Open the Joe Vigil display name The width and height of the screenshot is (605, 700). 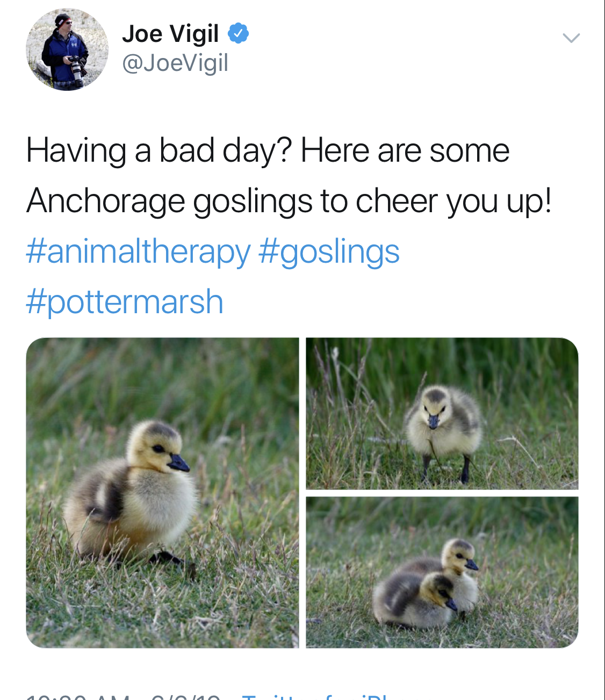(x=170, y=34)
